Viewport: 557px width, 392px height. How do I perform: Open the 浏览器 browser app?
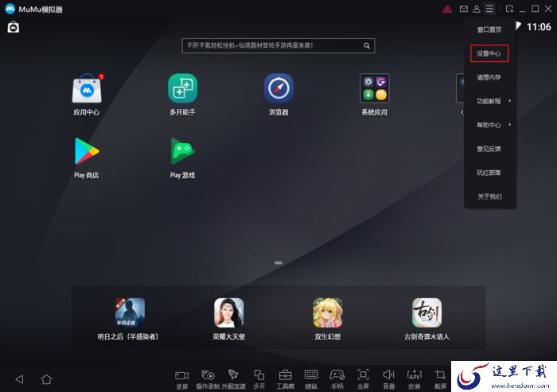[278, 88]
